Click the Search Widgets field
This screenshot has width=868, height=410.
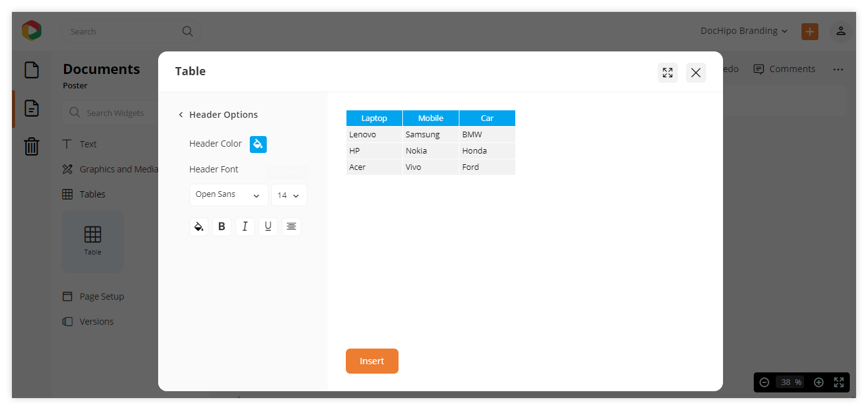coord(110,113)
